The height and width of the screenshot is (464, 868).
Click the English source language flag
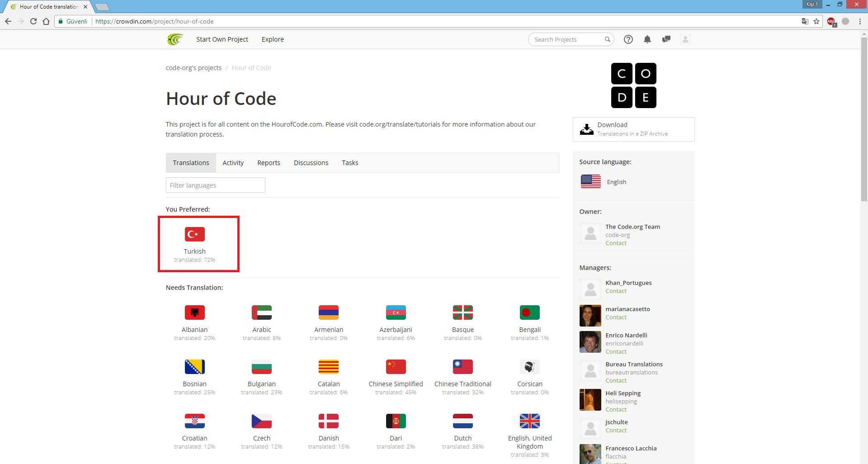pos(590,182)
